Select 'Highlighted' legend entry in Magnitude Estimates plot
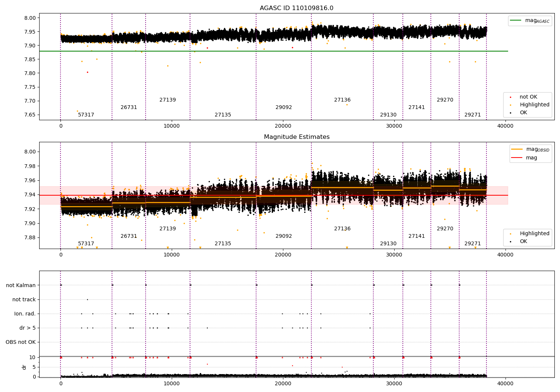 pyautogui.click(x=535, y=234)
